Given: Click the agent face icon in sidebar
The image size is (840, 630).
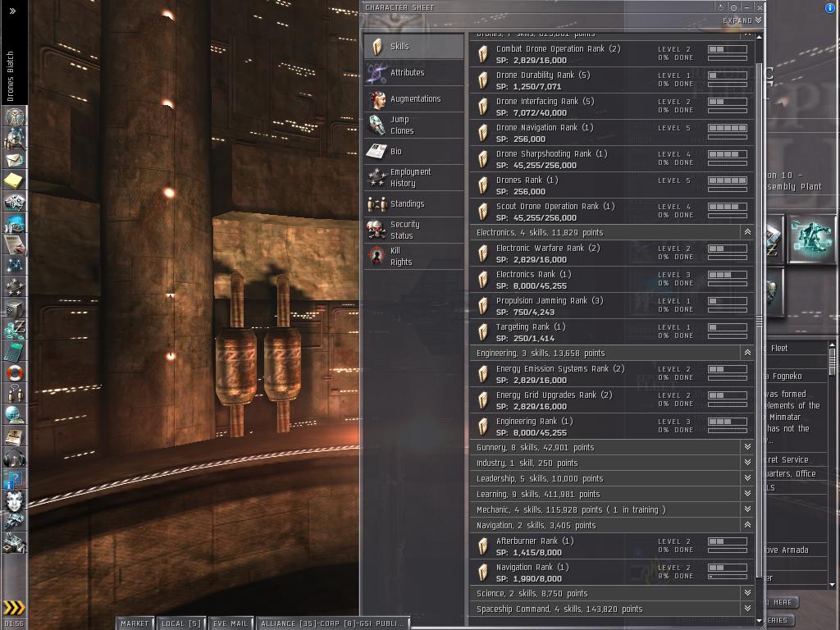Looking at the screenshot, I should 15,501.
